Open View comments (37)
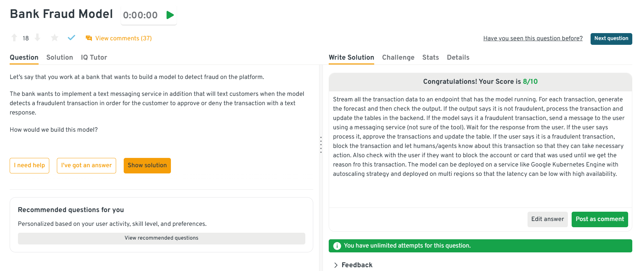Viewport: 644px width, 271px height. click(123, 38)
